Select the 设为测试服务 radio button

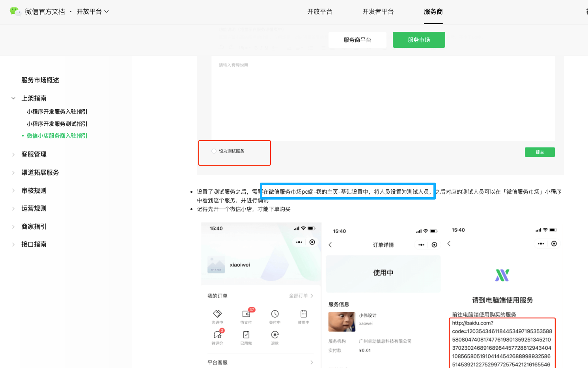coord(214,151)
